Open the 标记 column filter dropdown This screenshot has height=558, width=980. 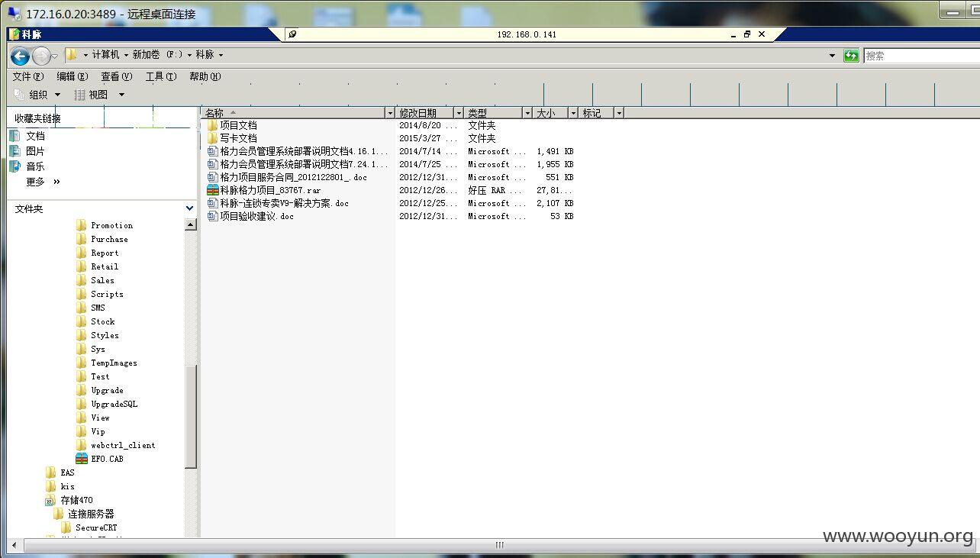[x=619, y=113]
